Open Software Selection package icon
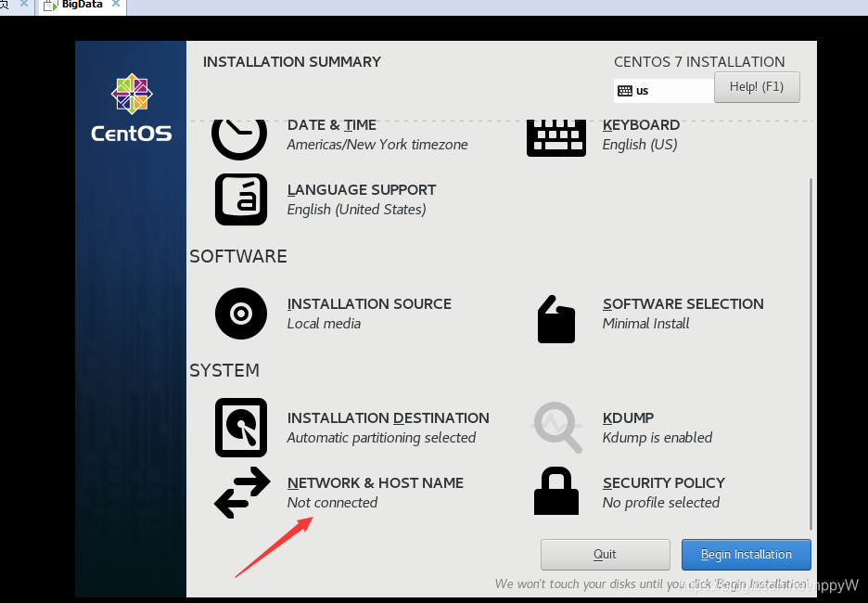 coord(555,319)
